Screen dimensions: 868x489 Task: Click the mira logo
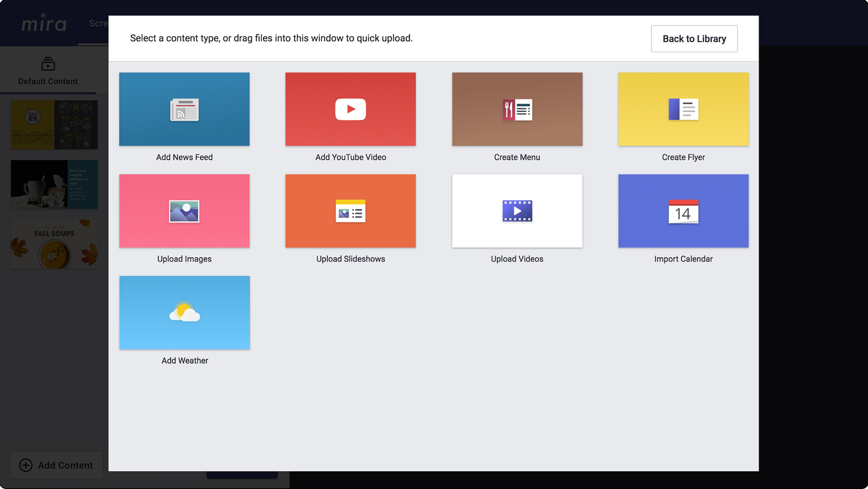point(44,24)
